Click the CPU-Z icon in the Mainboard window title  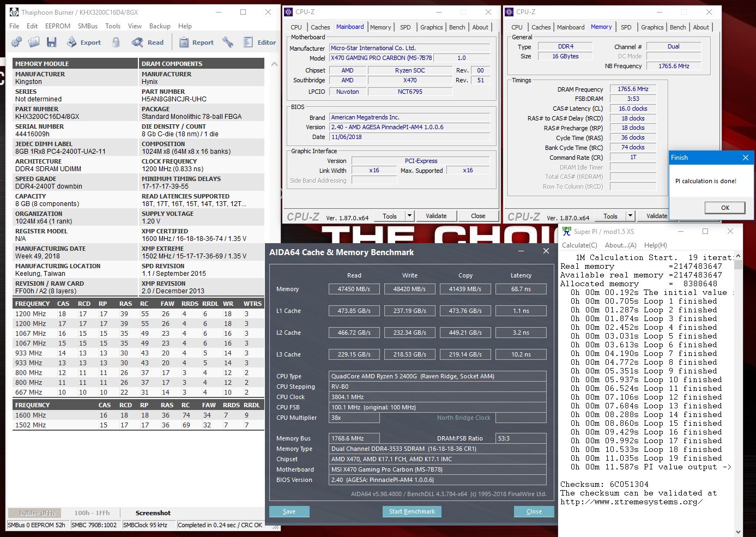click(289, 11)
